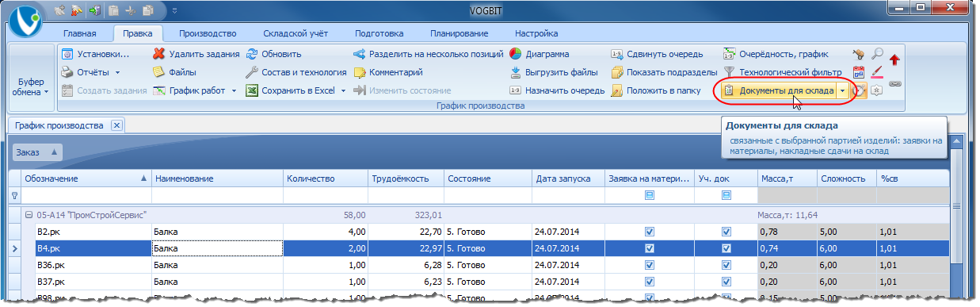Switch to the Главная ribbon tab
Image resolution: width=980 pixels, height=307 pixels.
tap(79, 34)
